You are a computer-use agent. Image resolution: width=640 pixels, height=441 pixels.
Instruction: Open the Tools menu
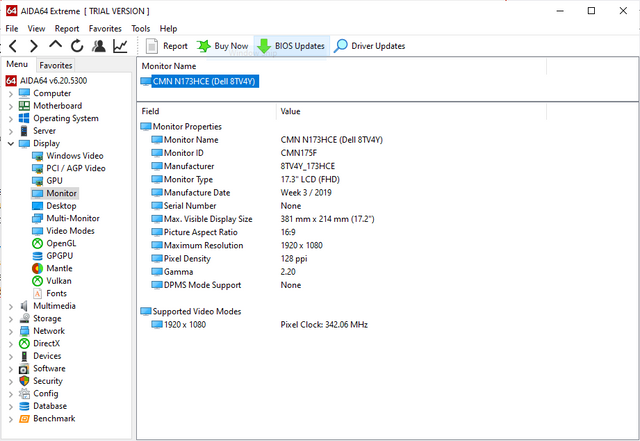click(x=141, y=29)
